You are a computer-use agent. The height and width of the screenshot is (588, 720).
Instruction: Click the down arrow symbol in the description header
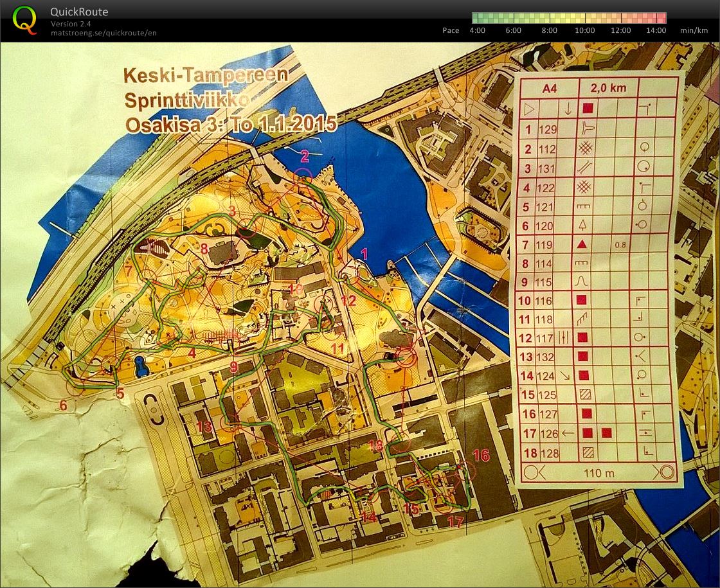tap(568, 108)
